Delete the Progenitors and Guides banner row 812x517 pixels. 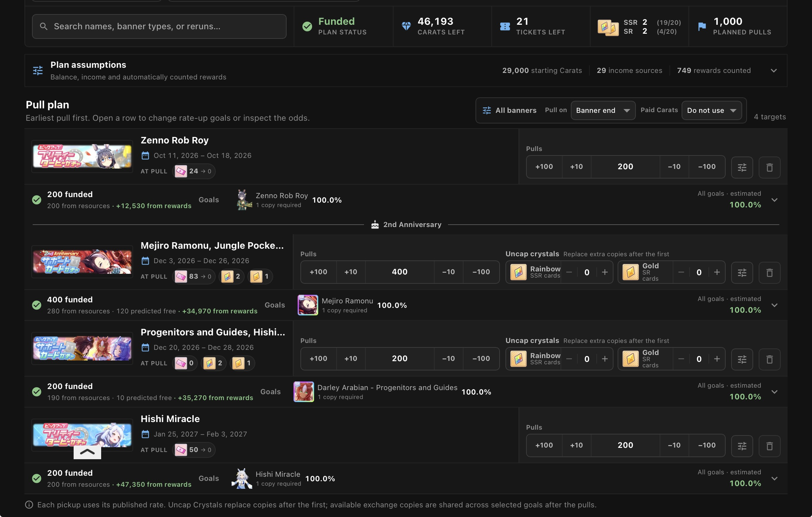(769, 359)
